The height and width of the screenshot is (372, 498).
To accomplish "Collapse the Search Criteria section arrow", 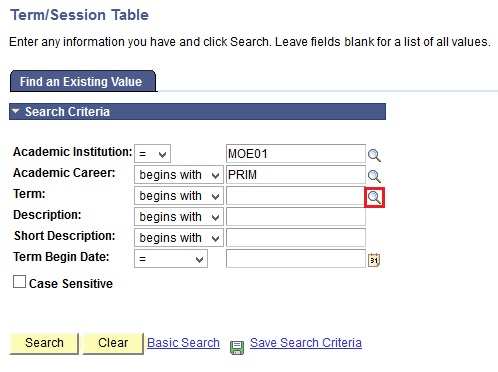I will click(x=15, y=111).
